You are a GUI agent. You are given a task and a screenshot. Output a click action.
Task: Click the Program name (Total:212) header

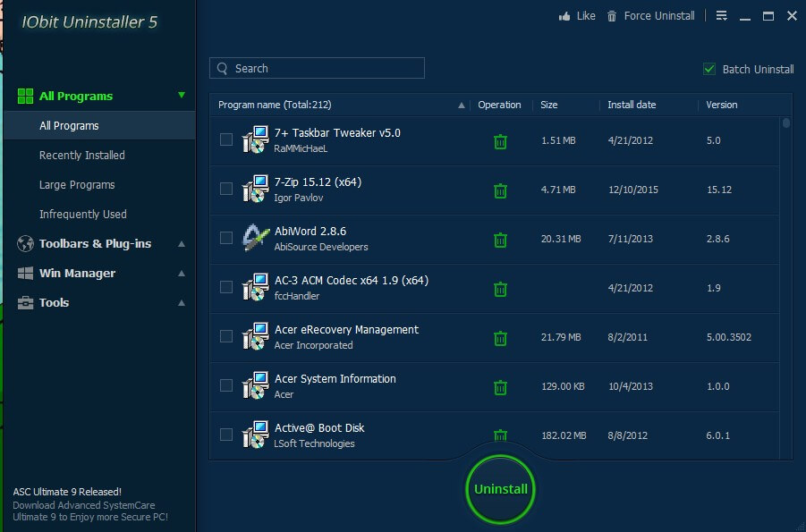[x=275, y=105]
